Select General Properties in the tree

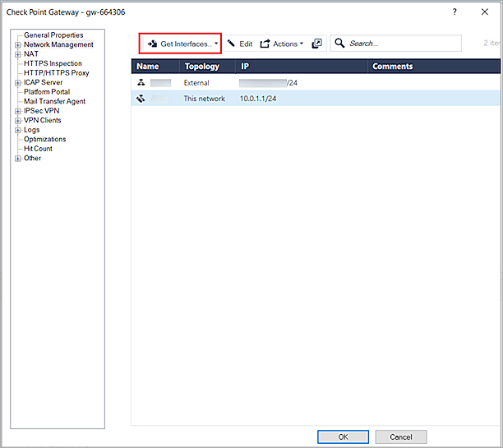click(x=53, y=35)
